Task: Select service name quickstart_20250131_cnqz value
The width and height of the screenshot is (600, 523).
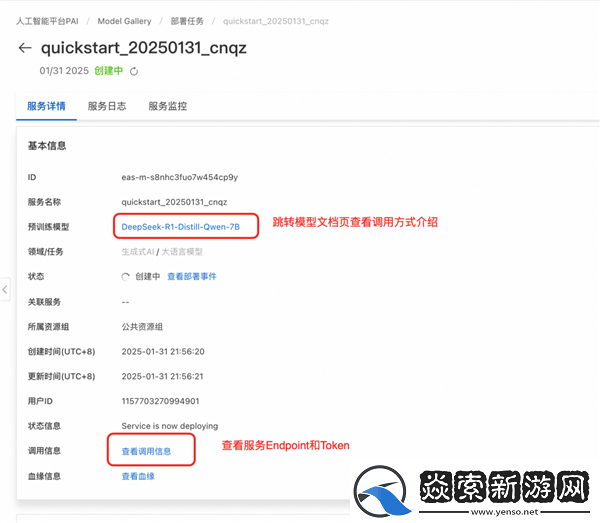Action: click(x=174, y=202)
